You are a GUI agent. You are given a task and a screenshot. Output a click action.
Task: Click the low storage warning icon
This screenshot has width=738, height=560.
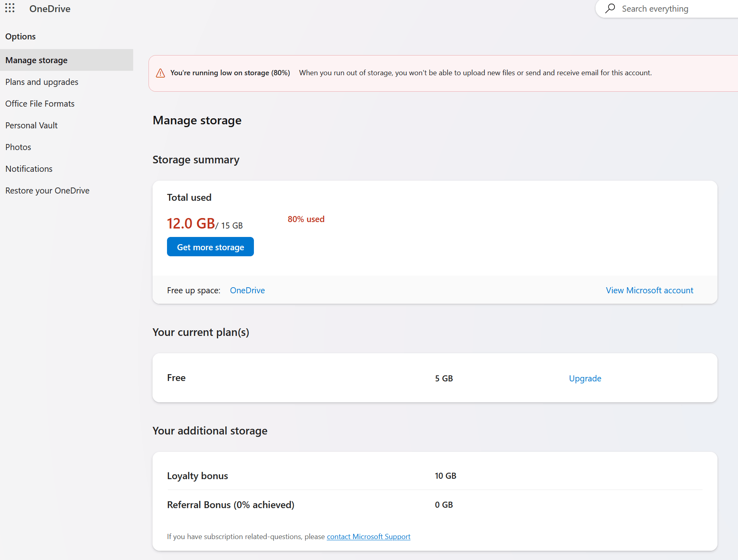tap(160, 73)
